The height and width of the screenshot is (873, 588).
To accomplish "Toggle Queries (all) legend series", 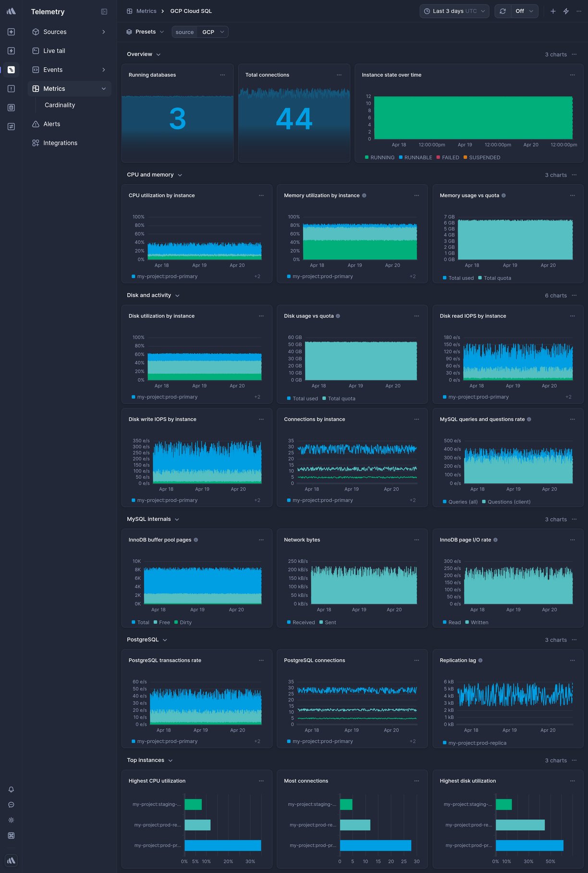I will click(x=460, y=502).
